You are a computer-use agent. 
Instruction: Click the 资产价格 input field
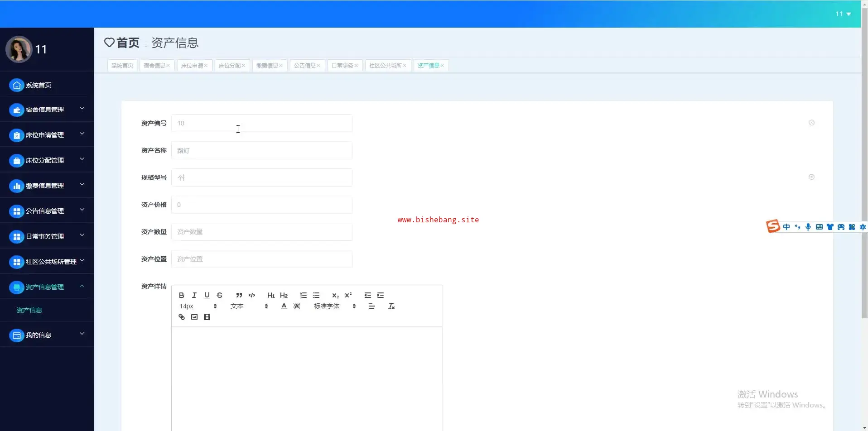pos(262,205)
